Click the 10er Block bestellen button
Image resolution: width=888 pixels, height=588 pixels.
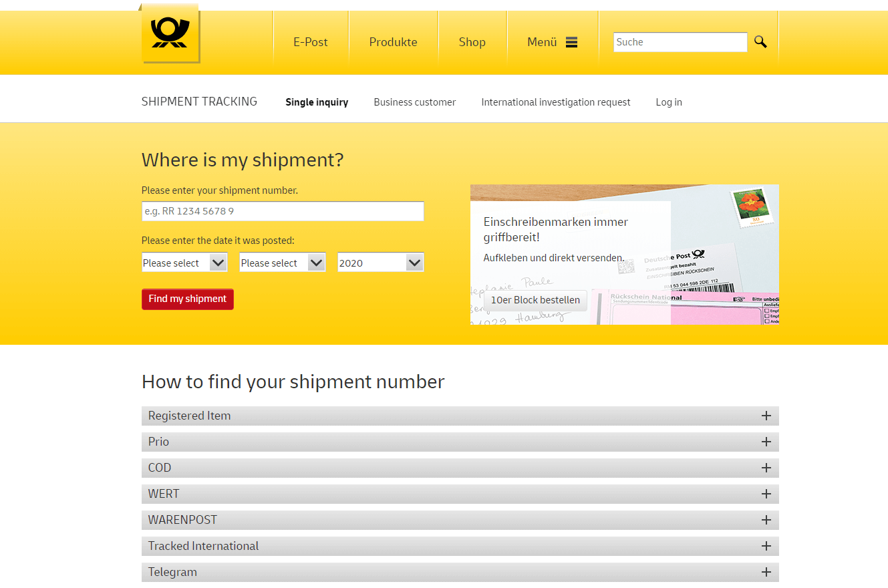point(535,300)
